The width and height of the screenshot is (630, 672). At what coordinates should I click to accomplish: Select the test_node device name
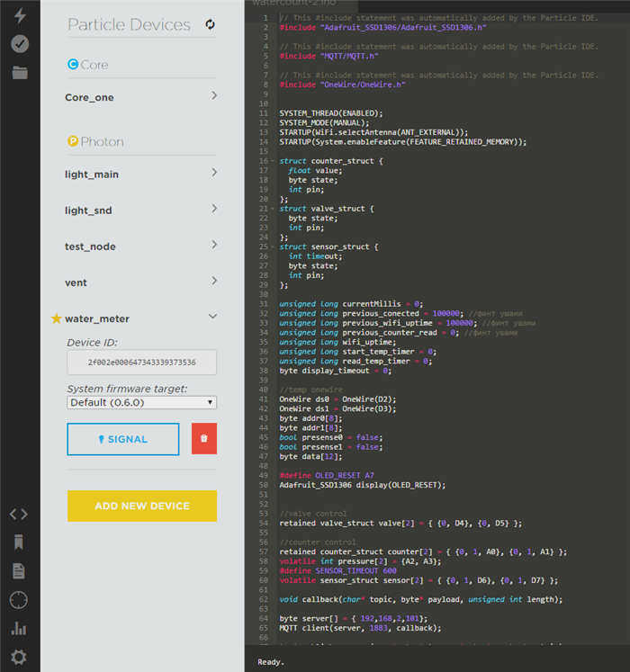click(x=90, y=246)
